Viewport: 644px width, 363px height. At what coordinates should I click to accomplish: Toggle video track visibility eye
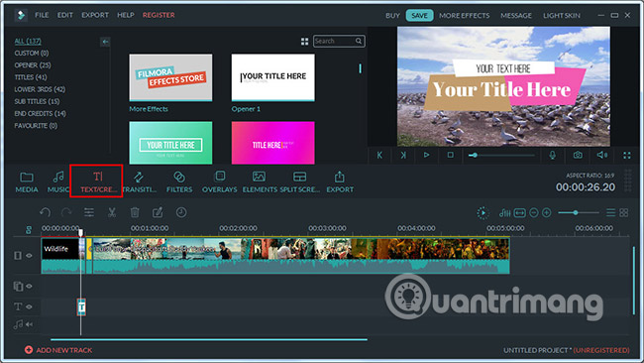pyautogui.click(x=29, y=256)
